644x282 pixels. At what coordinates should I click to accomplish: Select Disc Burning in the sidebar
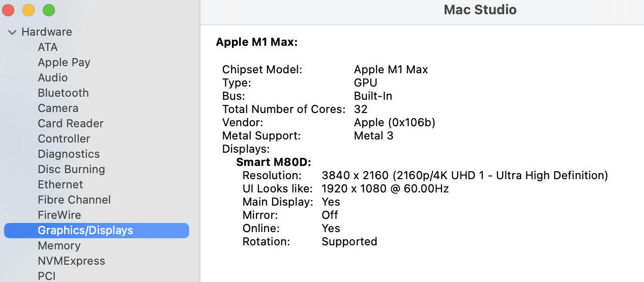pos(71,170)
